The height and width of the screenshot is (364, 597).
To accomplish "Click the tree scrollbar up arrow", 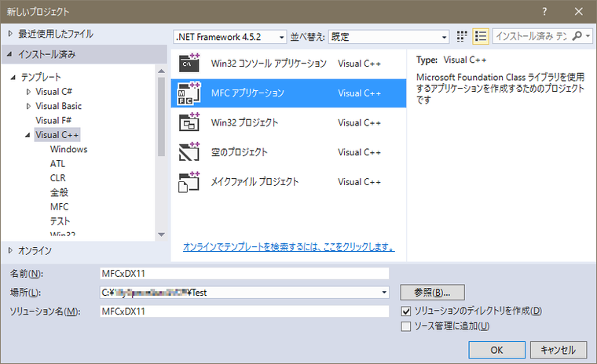I will [x=161, y=71].
